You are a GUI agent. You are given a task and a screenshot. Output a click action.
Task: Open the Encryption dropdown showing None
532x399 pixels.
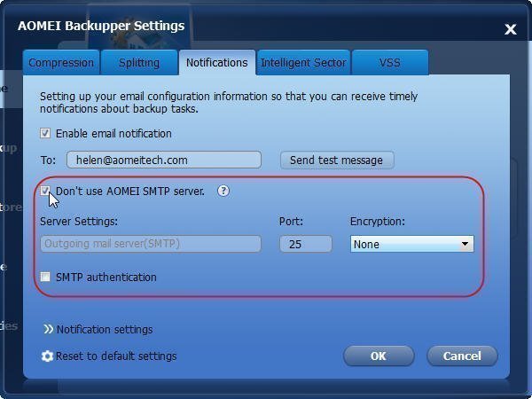[412, 244]
